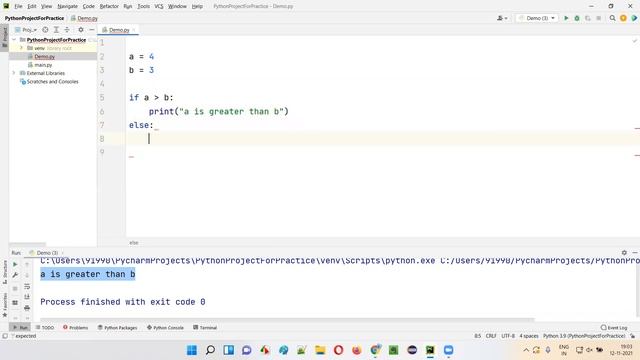Screen dimensions: 640x360
Task: Expand External Libraries node
Action: coord(14,73)
